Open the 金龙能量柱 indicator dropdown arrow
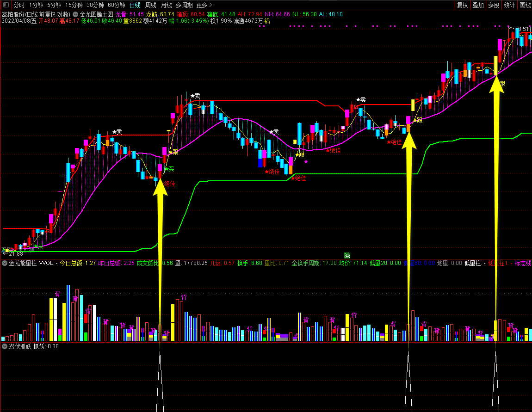Screen dimensions: 532x412 [x=5, y=263]
